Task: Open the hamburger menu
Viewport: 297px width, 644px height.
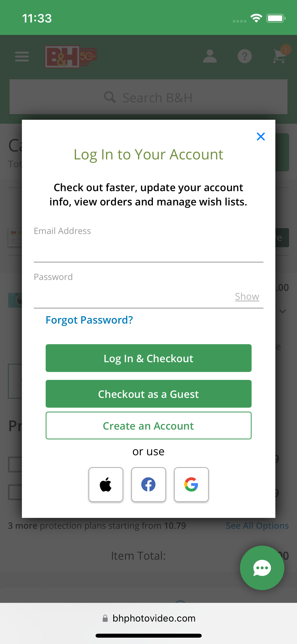Action: tap(22, 56)
